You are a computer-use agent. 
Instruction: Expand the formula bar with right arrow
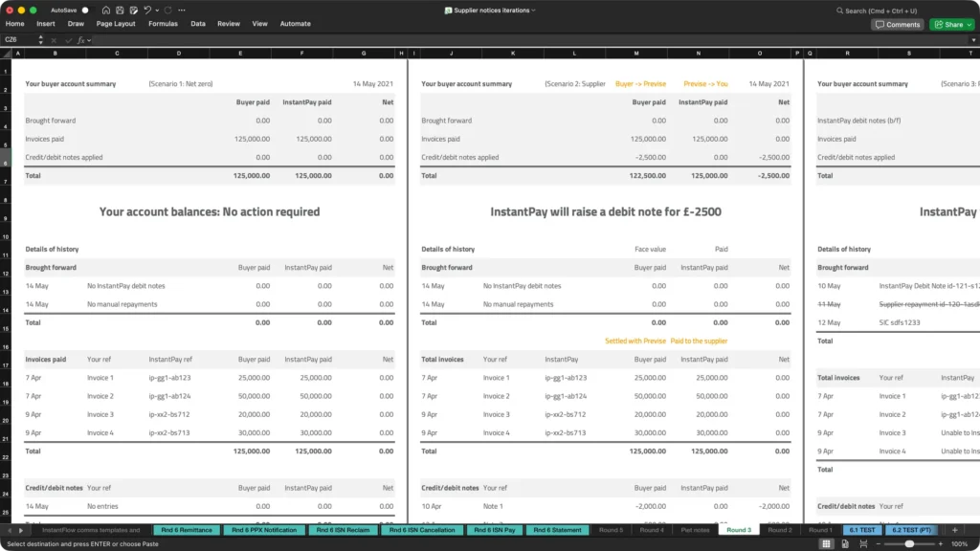pyautogui.click(x=972, y=40)
